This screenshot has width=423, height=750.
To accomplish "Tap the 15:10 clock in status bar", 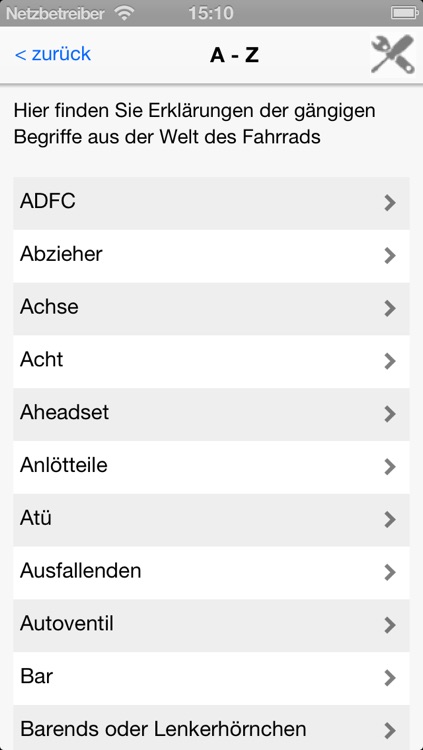I will coord(211,13).
